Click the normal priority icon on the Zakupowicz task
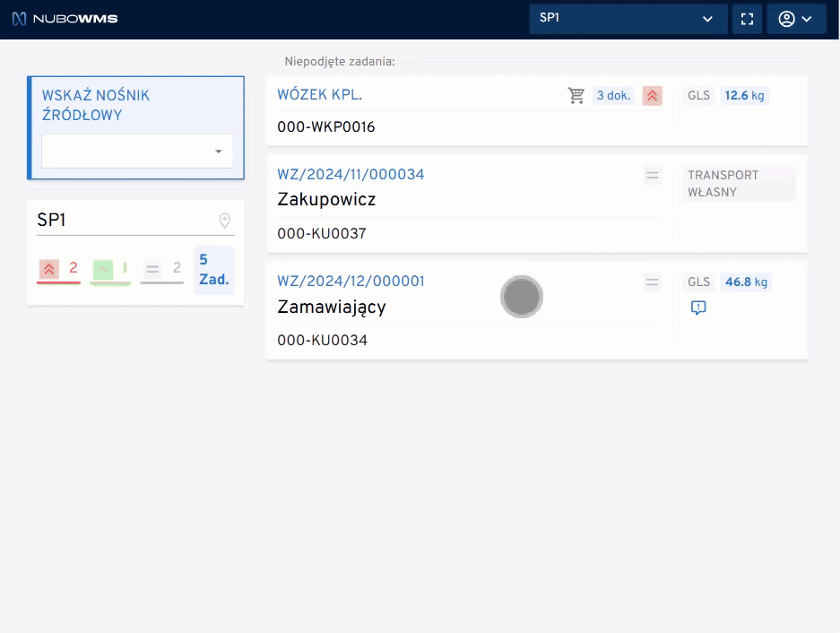840x633 pixels. tap(653, 175)
